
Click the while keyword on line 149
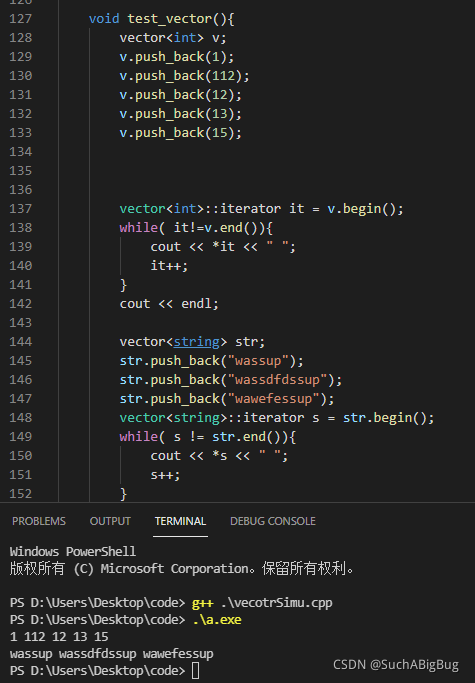(x=139, y=437)
